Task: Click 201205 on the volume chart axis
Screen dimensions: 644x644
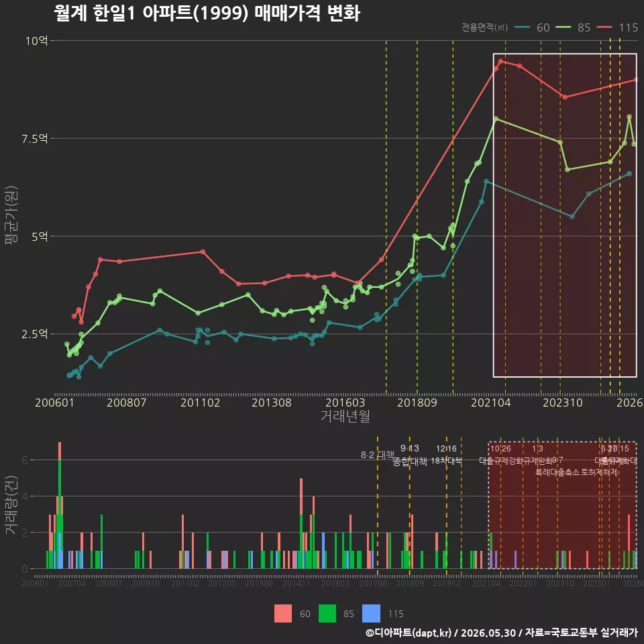Action: click(222, 583)
